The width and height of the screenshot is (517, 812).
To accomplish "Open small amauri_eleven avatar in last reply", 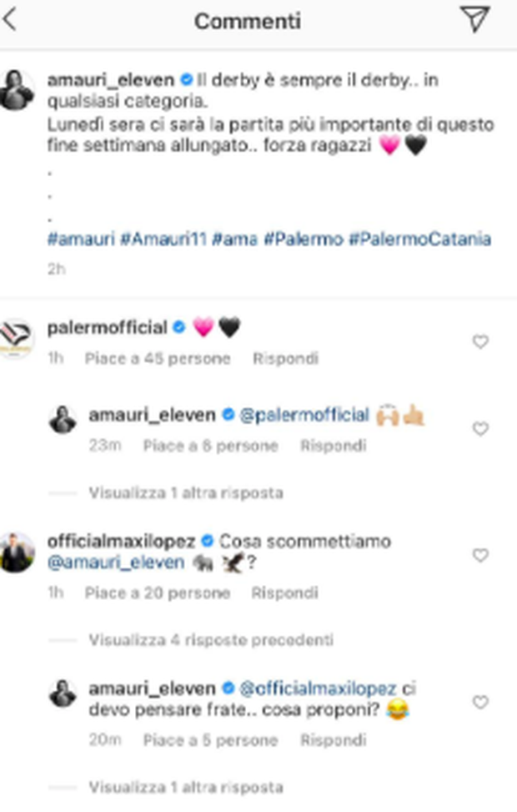I will click(63, 693).
